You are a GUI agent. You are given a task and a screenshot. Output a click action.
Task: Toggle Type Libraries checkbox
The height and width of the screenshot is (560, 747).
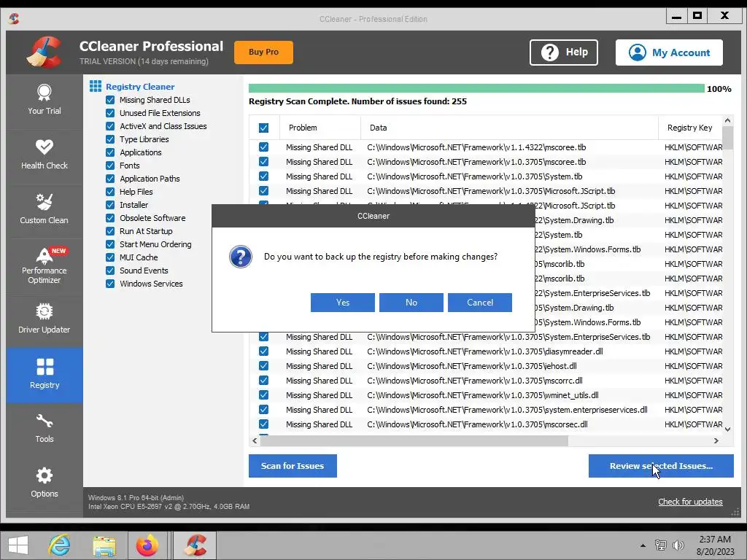110,139
